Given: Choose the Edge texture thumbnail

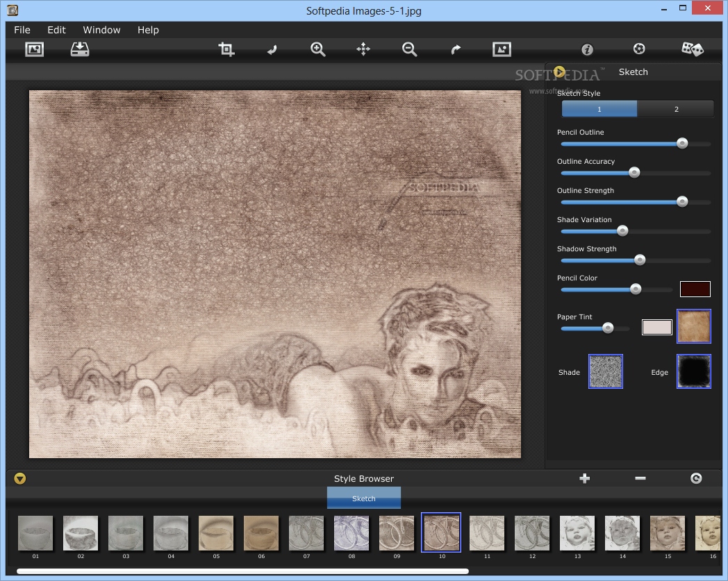Looking at the screenshot, I should coord(694,371).
